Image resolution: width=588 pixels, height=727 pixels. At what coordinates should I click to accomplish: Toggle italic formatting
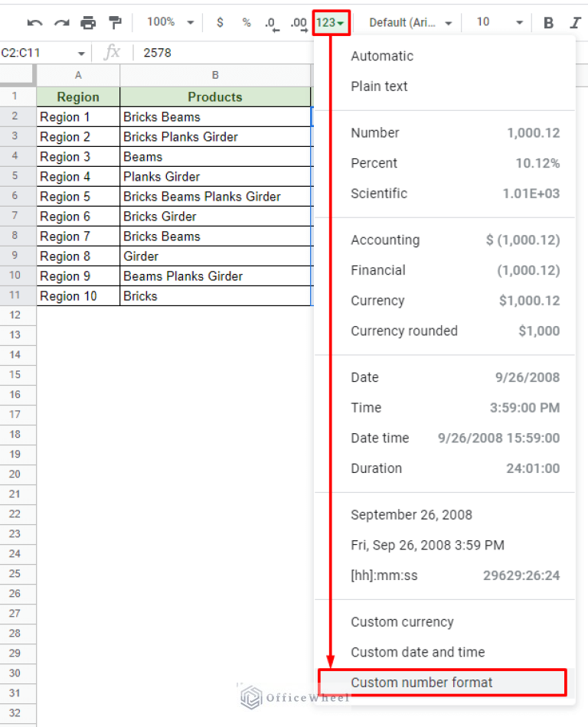575,22
